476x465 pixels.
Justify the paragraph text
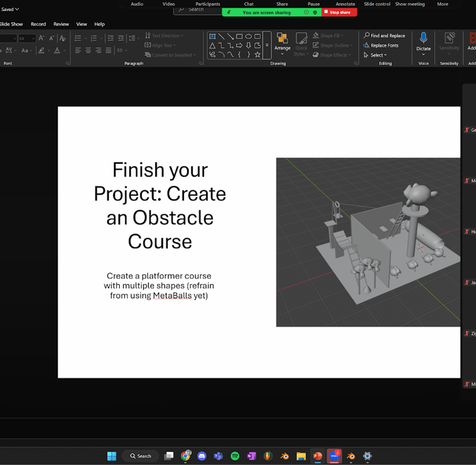click(x=108, y=50)
